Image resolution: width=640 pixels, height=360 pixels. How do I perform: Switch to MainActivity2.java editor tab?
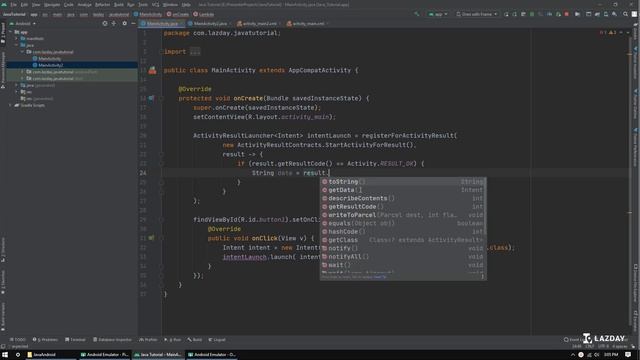tap(210, 24)
